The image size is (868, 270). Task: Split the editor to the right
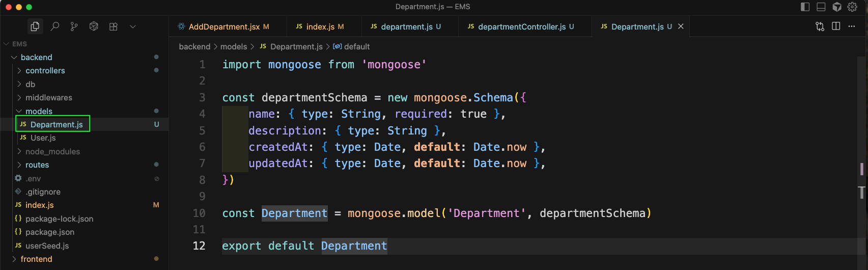836,26
